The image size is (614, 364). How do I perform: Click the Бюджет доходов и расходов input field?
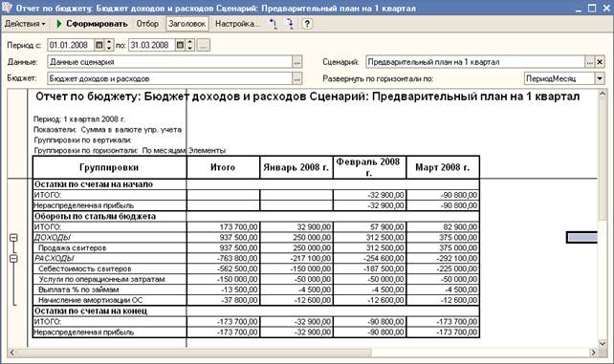click(170, 78)
